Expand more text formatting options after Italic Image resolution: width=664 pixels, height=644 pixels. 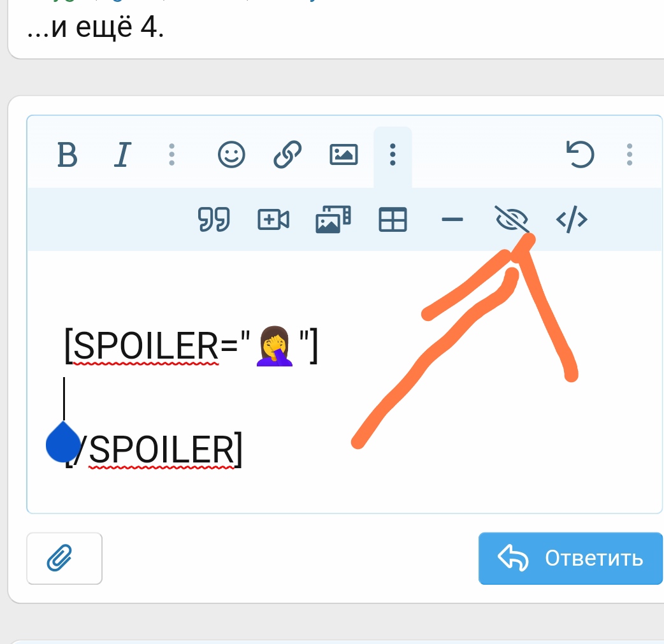click(x=171, y=155)
